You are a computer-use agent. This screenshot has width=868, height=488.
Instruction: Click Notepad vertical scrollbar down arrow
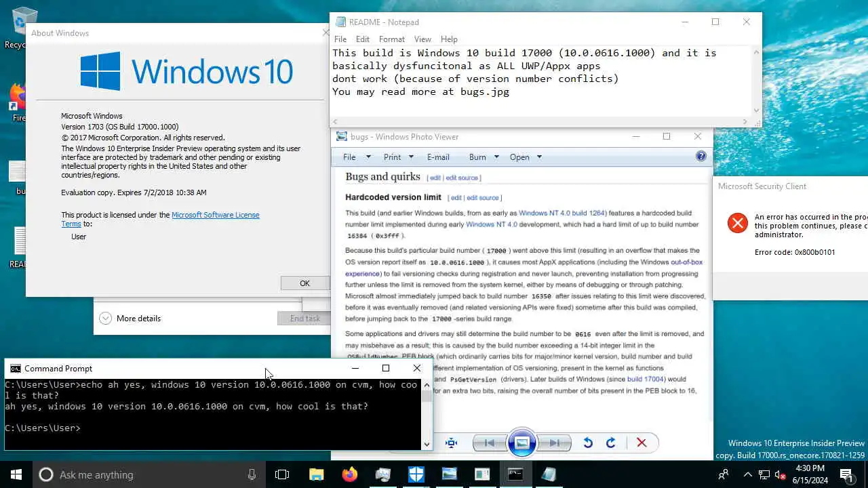(756, 110)
